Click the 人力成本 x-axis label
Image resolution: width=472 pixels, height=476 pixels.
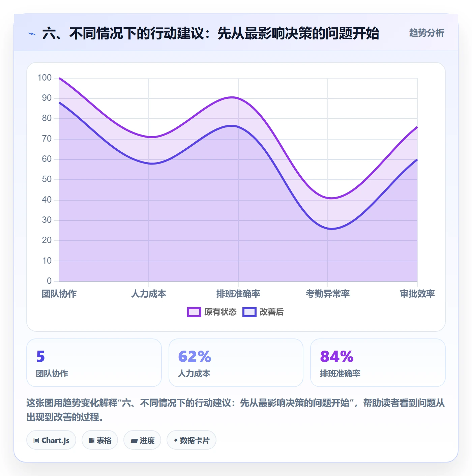pyautogui.click(x=149, y=294)
